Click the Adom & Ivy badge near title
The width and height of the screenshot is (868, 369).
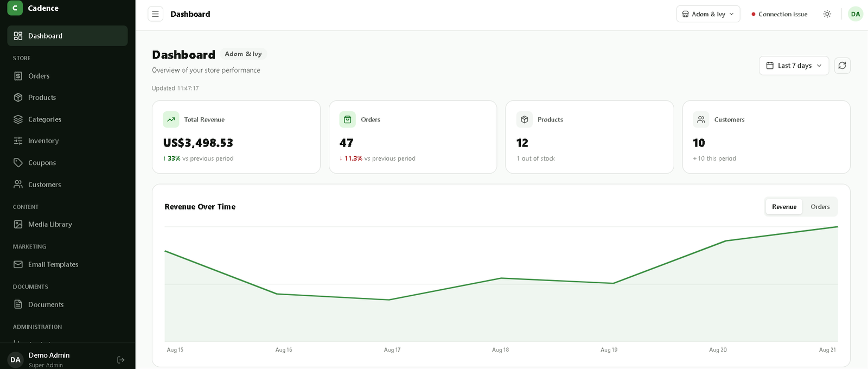click(x=243, y=54)
